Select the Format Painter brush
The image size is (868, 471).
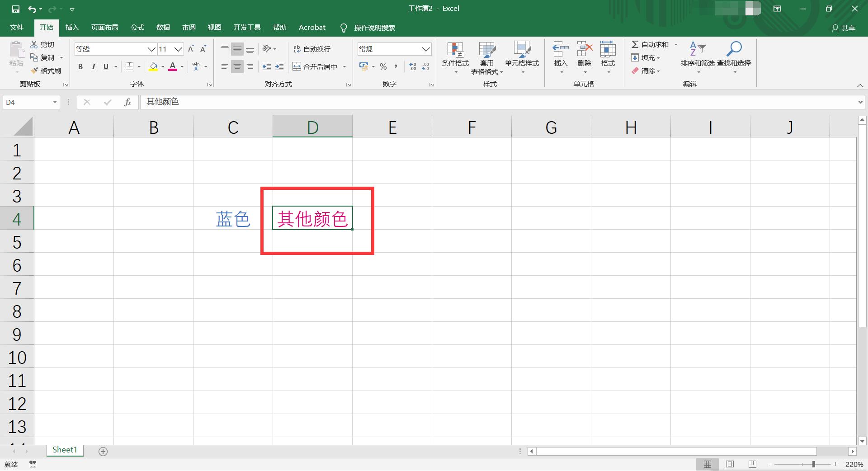(x=34, y=71)
